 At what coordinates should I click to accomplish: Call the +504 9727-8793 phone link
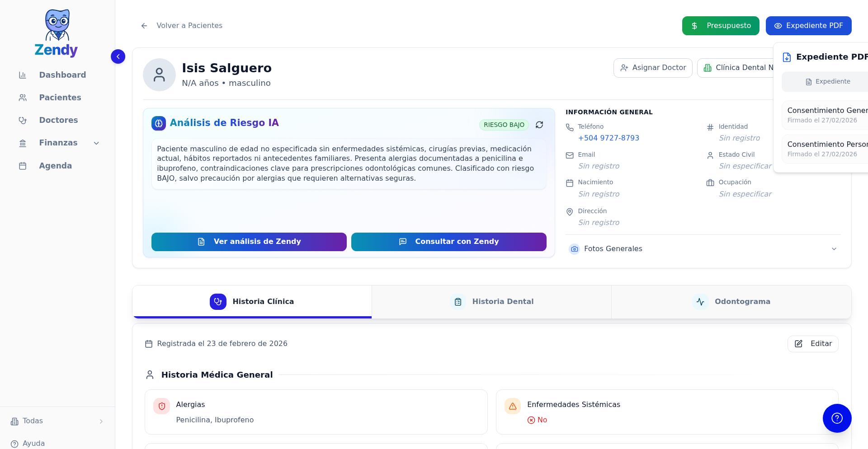609,138
